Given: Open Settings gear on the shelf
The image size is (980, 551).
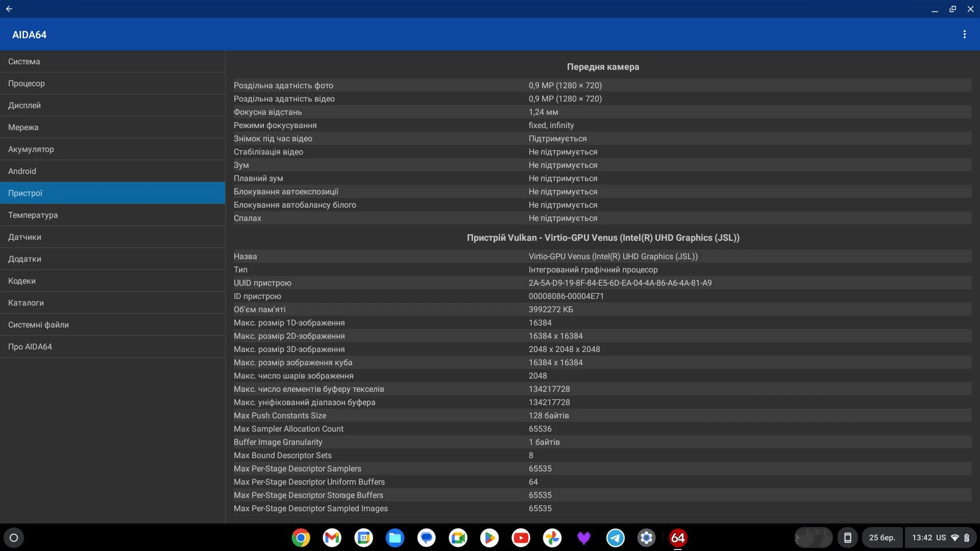Looking at the screenshot, I should pos(647,538).
